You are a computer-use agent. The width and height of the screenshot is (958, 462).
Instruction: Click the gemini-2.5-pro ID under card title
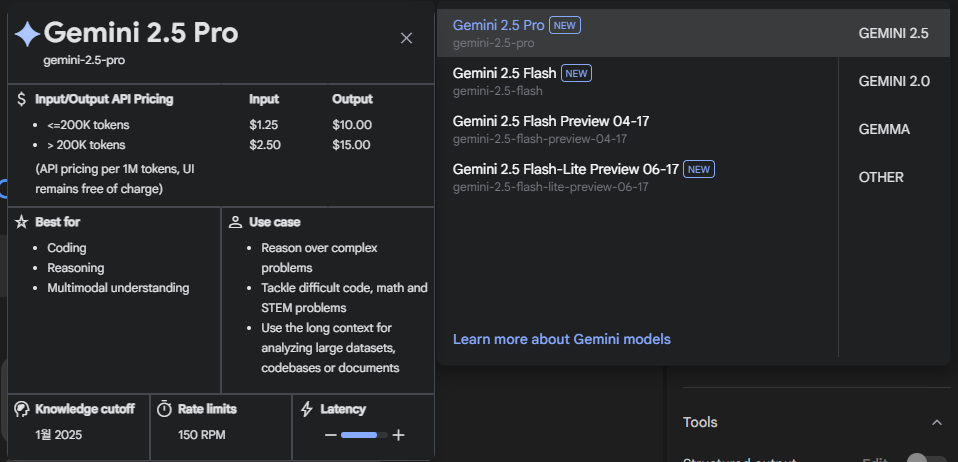click(84, 60)
